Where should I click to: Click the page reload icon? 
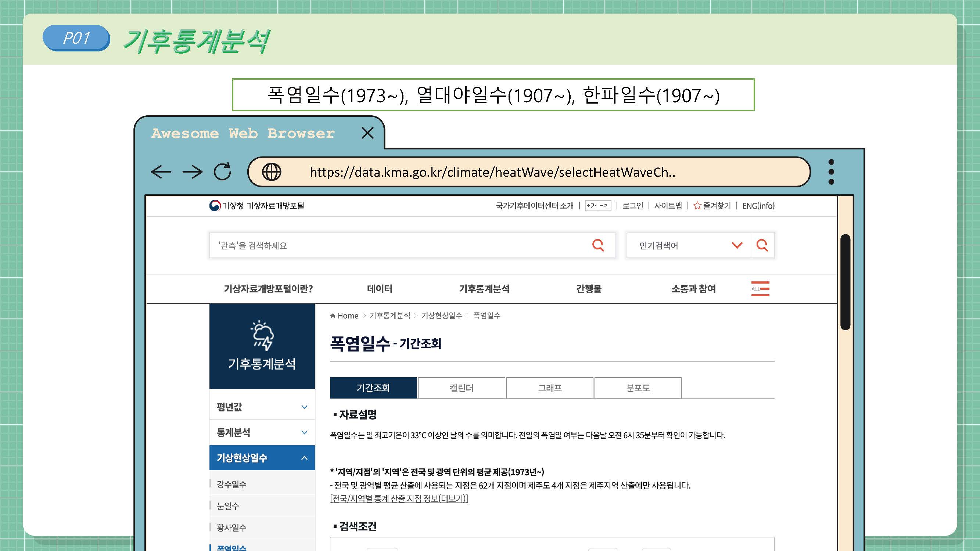point(223,172)
